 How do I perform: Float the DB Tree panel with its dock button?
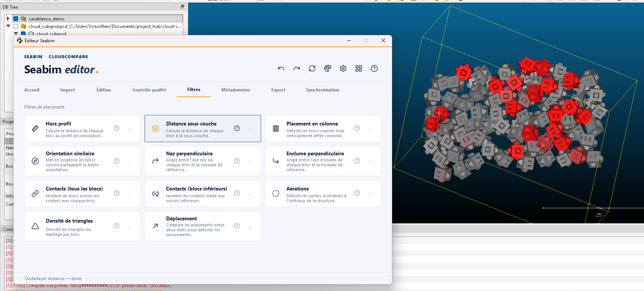tap(182, 7)
